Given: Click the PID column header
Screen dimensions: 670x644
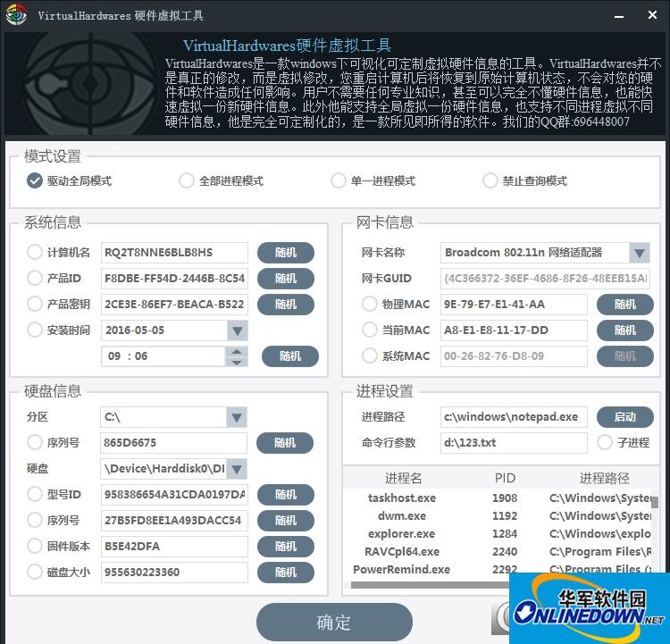Looking at the screenshot, I should click(x=505, y=478).
